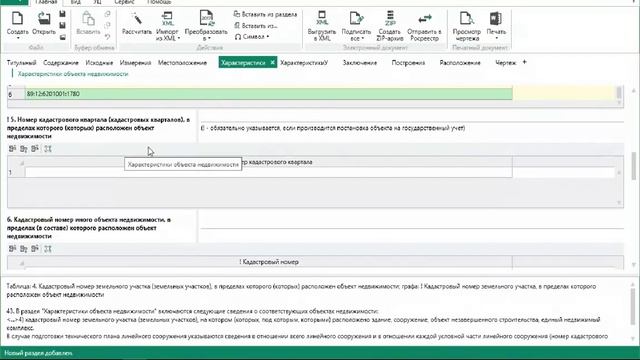Viewport: 640px width, 360px height.
Task: Click the fourth resize icon in section 6 toolbar
Action: pos(48,249)
